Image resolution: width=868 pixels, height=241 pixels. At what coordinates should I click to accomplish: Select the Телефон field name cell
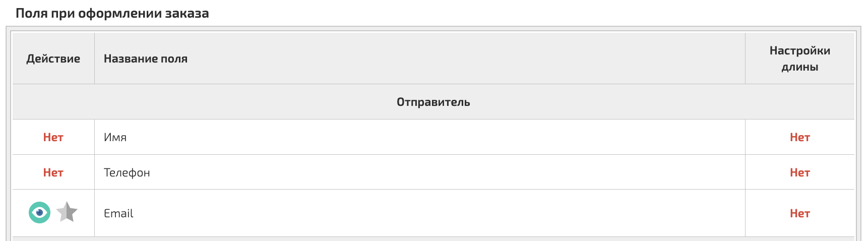click(x=127, y=172)
